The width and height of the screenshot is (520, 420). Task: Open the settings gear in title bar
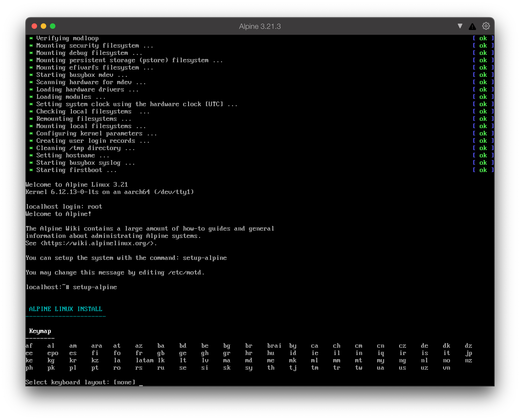tap(486, 26)
